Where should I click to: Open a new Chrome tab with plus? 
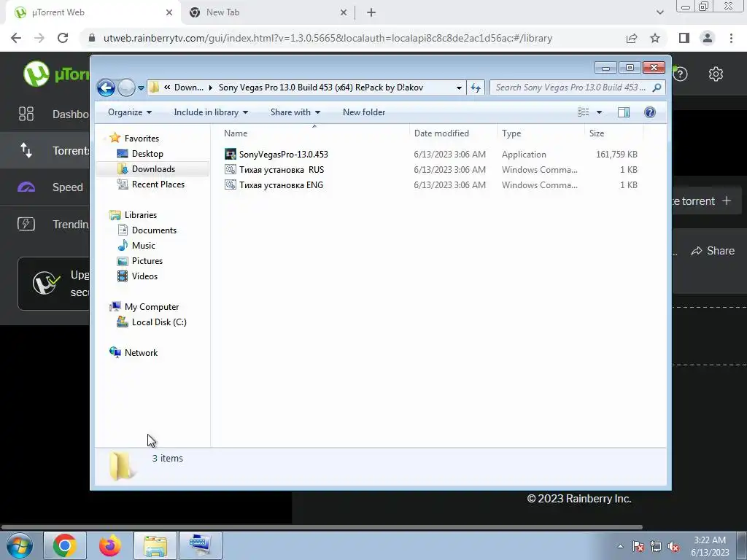[371, 12]
